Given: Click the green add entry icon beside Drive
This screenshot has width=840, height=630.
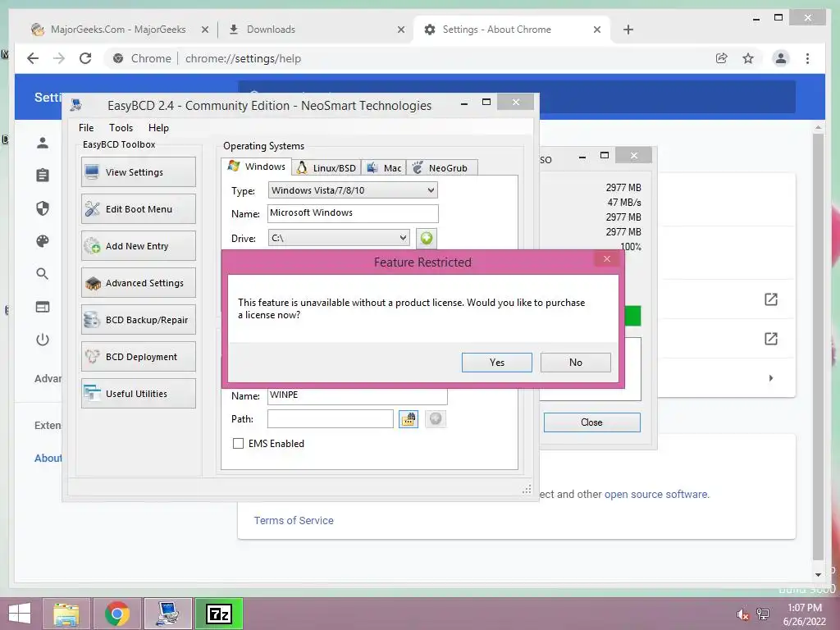Looking at the screenshot, I should pos(427,238).
